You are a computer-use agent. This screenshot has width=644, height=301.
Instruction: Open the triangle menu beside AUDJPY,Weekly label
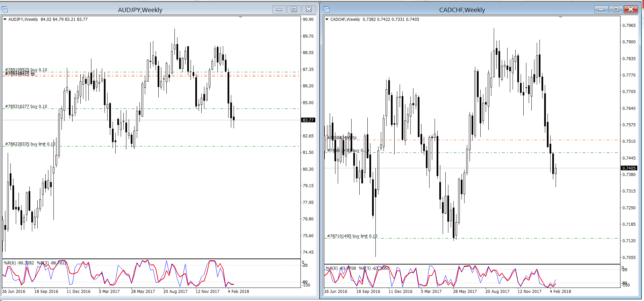tap(5, 19)
